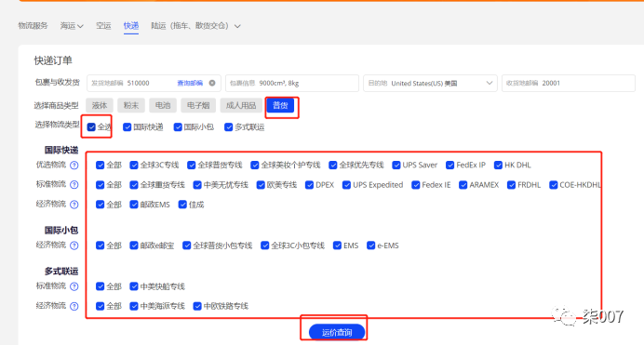Click the 查询邮编 link
This screenshot has height=345, width=644.
point(190,83)
